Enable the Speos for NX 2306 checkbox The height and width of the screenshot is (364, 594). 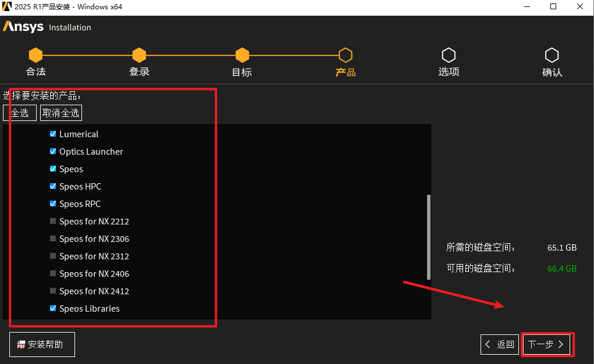tap(53, 238)
